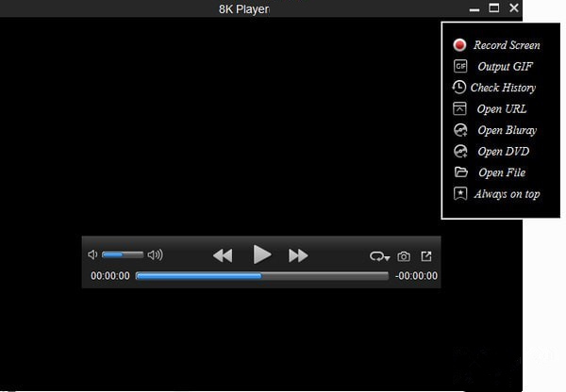Select Open URL from the menu

click(x=502, y=109)
